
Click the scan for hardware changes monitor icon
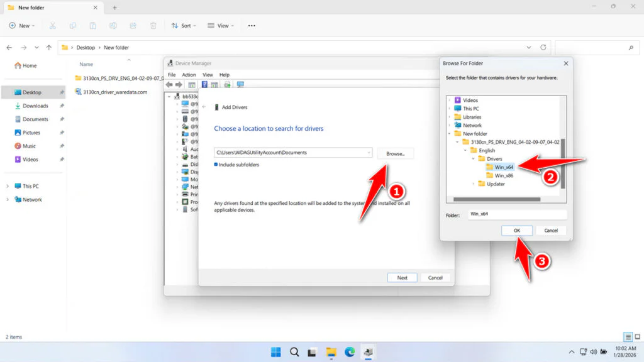240,84
